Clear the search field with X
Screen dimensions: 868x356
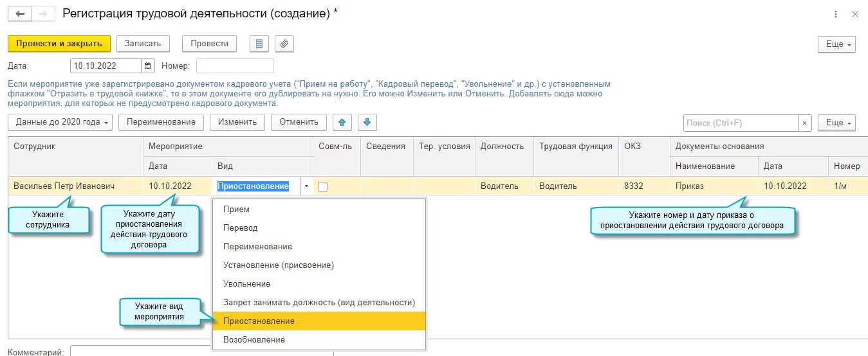[805, 123]
